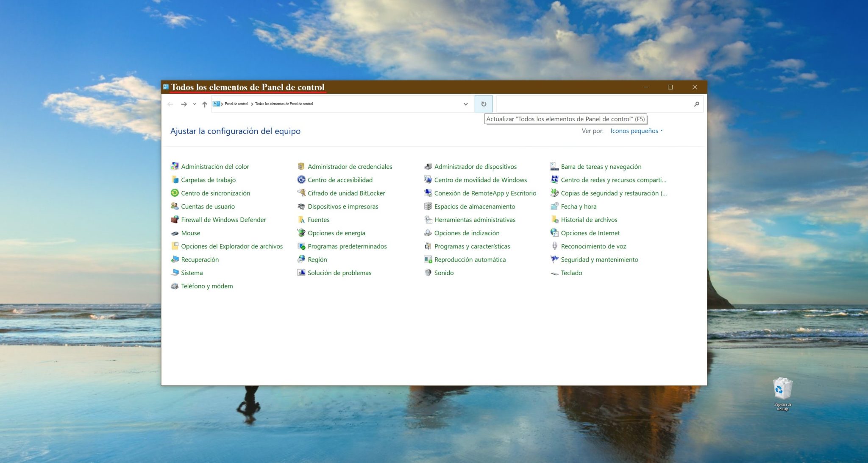The height and width of the screenshot is (463, 868).
Task: Open Conexión de RemoteApp y Escritorio
Action: (x=485, y=193)
